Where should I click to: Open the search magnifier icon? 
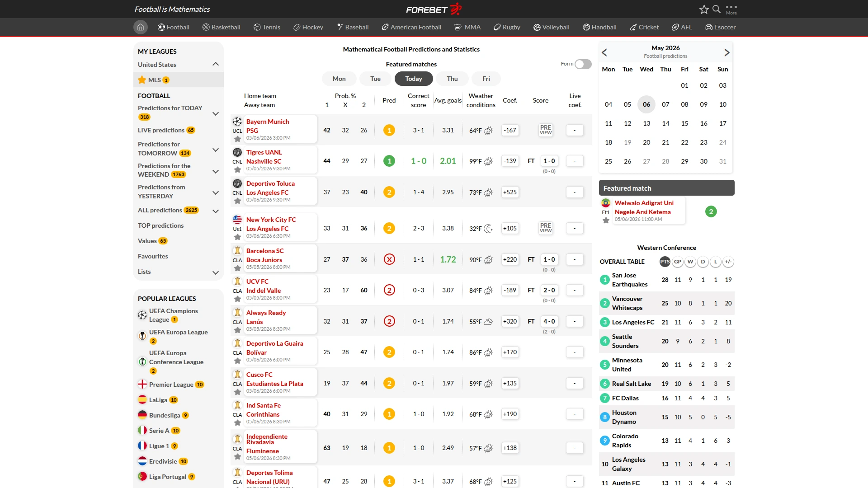[x=717, y=9]
